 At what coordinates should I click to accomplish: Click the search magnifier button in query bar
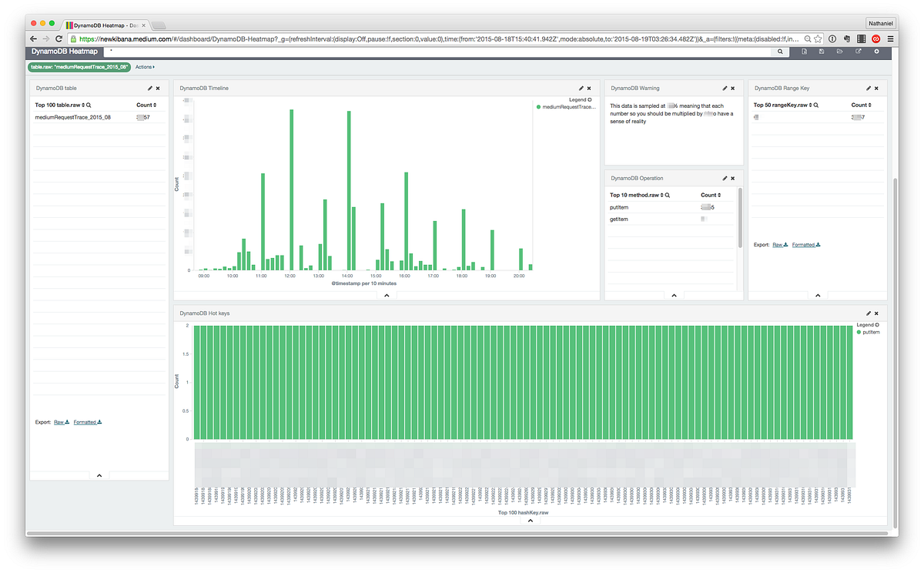pos(780,52)
